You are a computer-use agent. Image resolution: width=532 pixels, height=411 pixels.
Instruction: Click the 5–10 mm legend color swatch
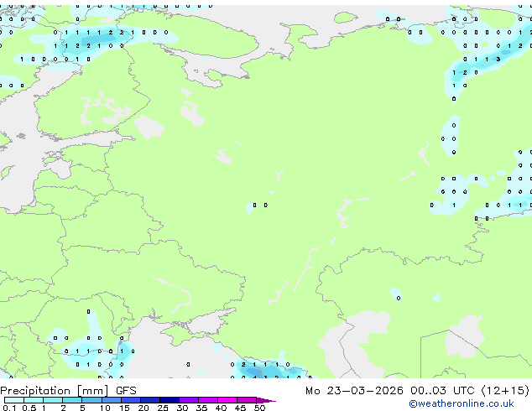pyautogui.click(x=91, y=400)
